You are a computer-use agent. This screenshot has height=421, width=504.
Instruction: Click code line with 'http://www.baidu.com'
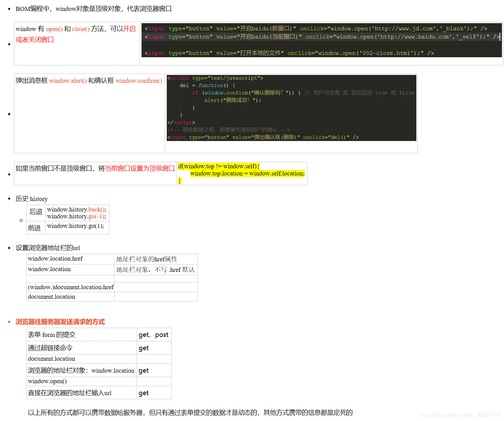click(x=322, y=37)
